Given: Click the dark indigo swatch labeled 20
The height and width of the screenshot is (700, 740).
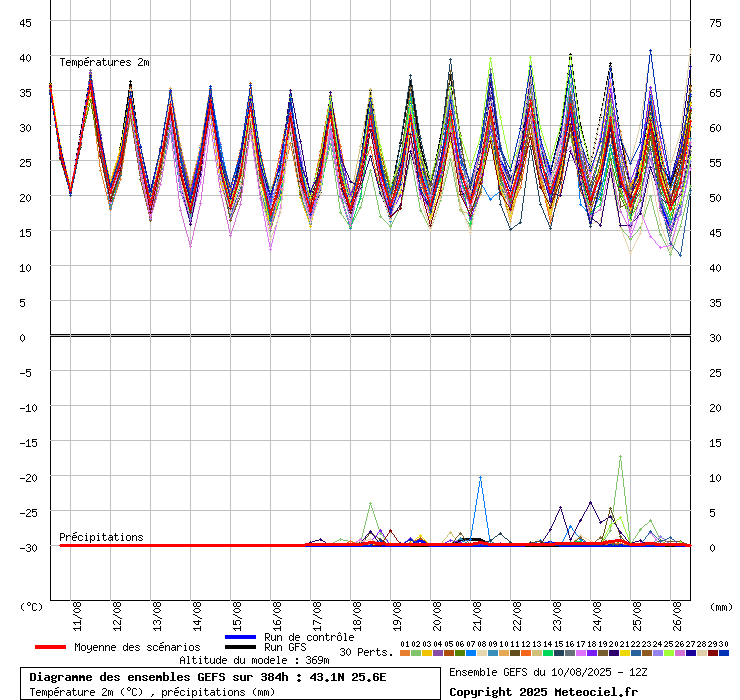Looking at the screenshot, I should (614, 653).
